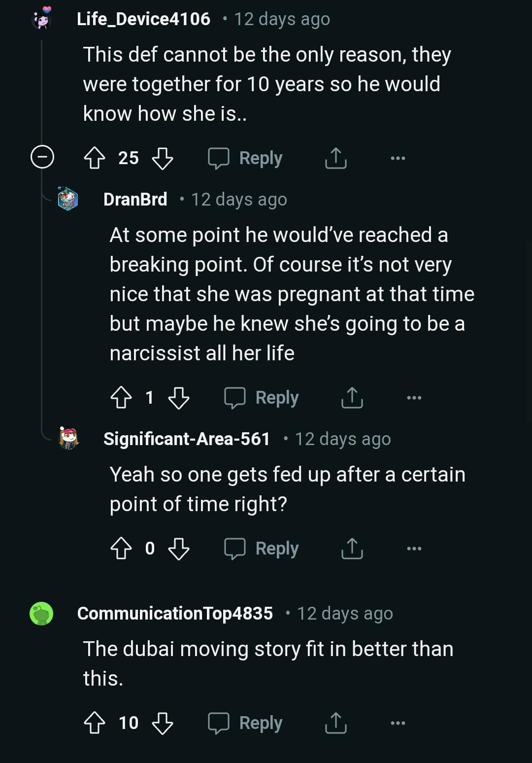Reply to Life_Device4106's comment
This screenshot has width=532, height=763.
246,158
